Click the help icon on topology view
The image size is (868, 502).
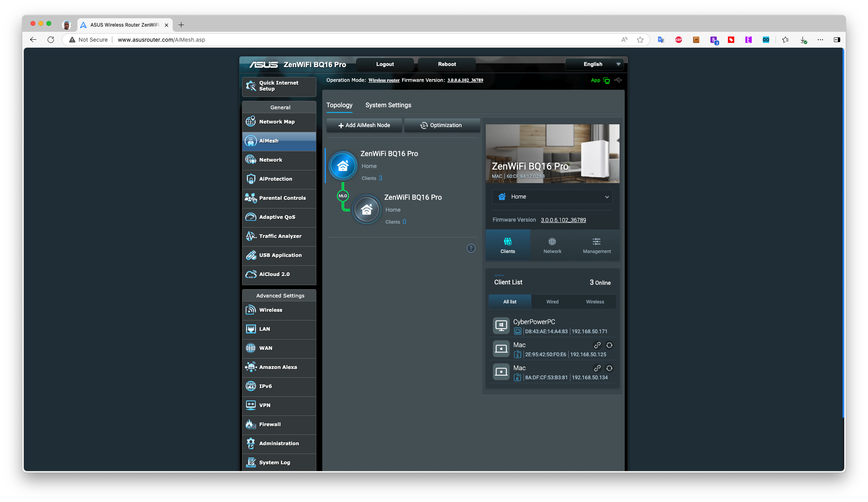(x=471, y=248)
